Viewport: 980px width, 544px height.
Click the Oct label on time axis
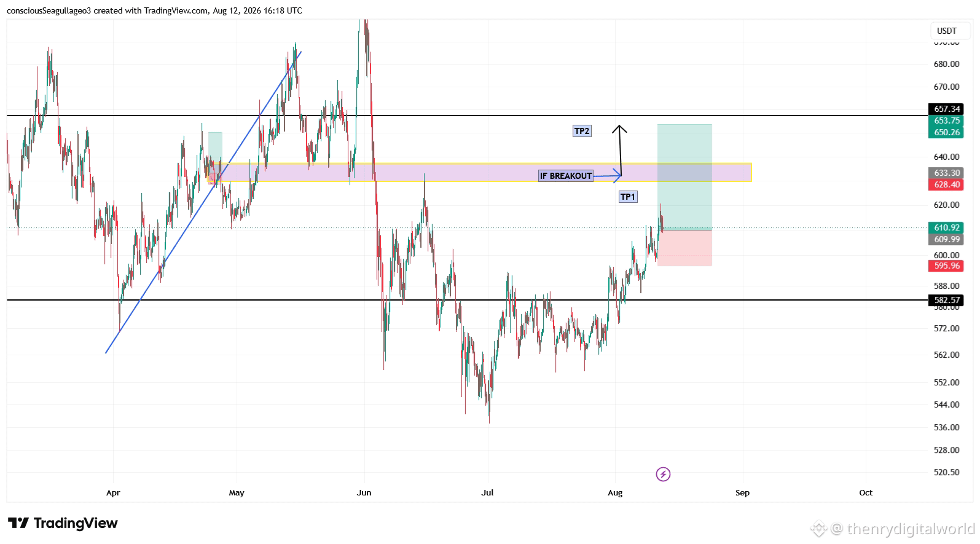[x=866, y=492]
